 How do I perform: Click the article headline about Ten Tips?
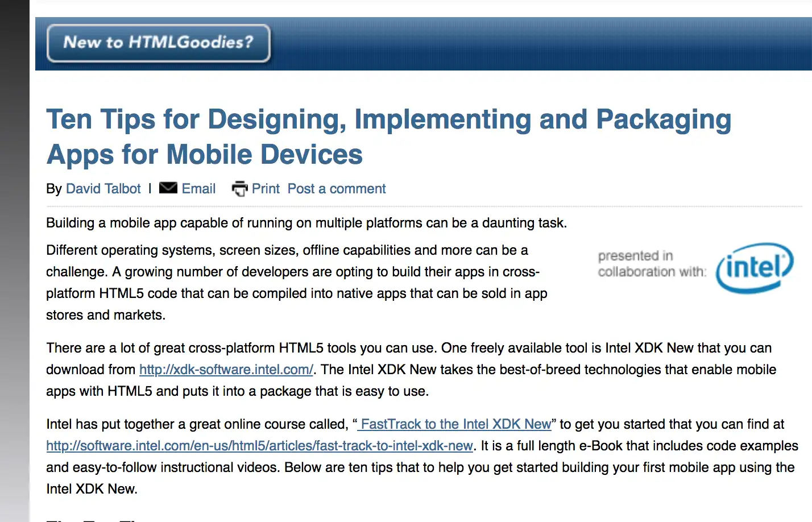tap(388, 136)
